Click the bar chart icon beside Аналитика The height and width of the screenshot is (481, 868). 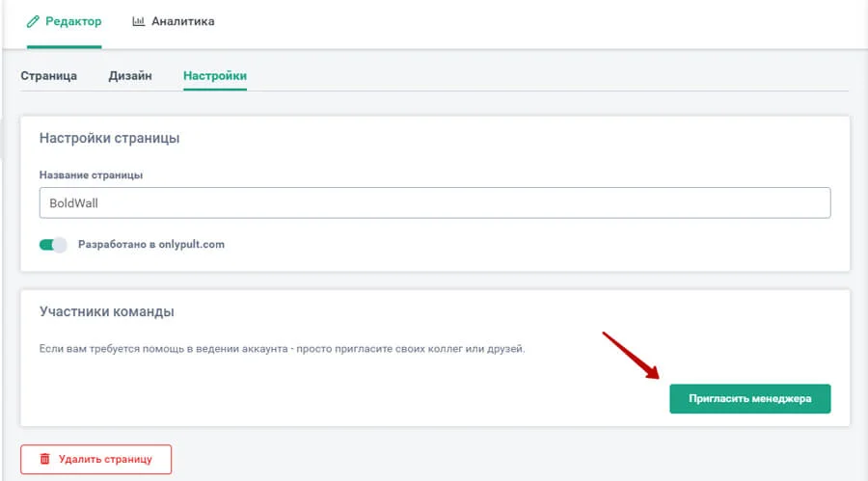[138, 20]
